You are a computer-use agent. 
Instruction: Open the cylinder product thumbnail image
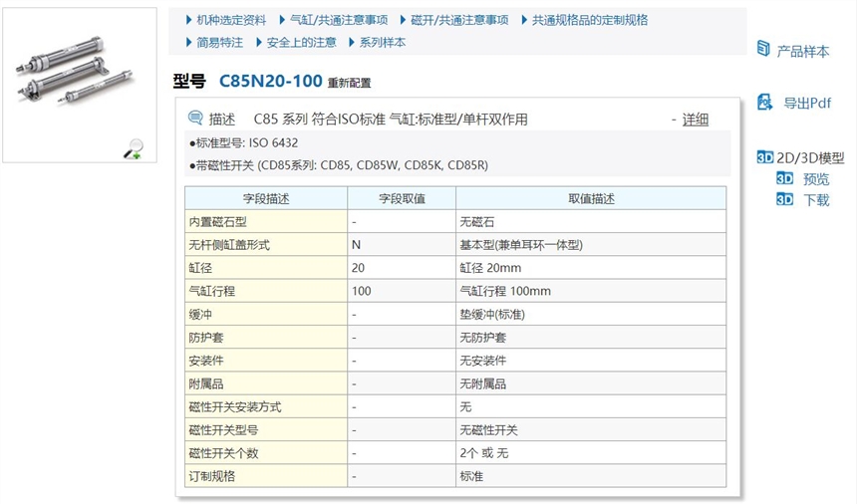point(80,85)
